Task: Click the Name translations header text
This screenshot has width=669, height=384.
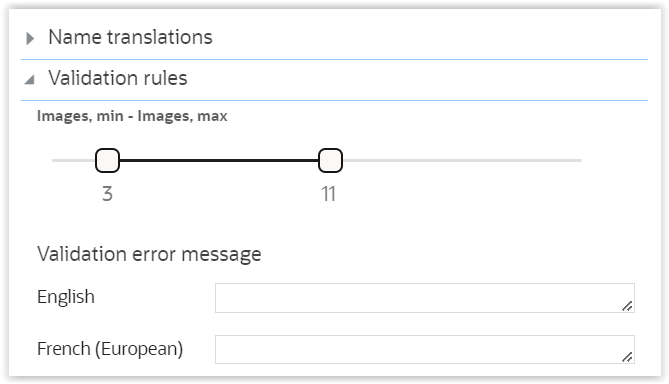Action: click(130, 37)
